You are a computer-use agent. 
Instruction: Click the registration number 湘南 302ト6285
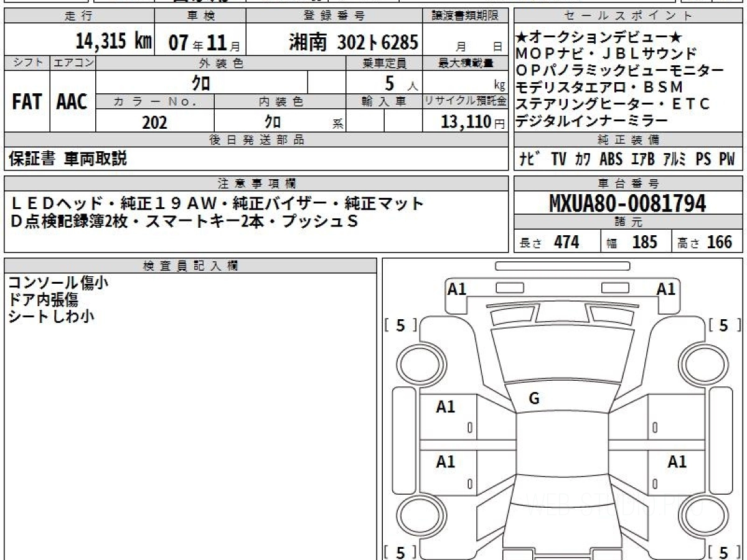[x=354, y=42]
